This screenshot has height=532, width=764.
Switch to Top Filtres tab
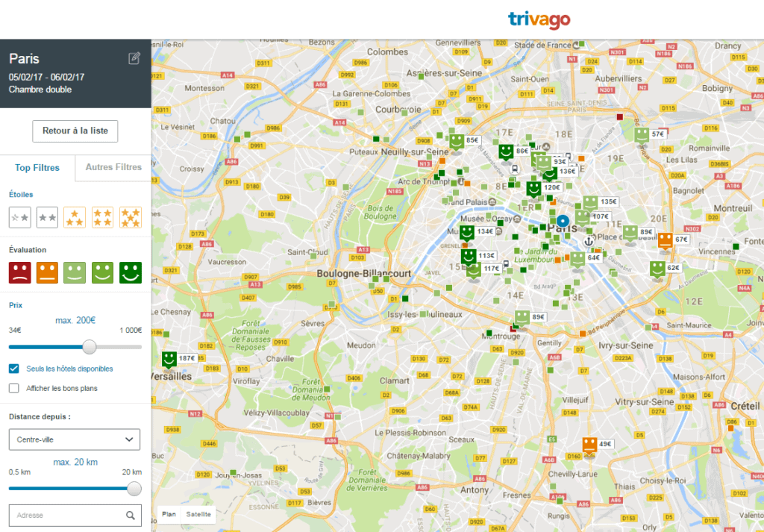[x=37, y=168]
